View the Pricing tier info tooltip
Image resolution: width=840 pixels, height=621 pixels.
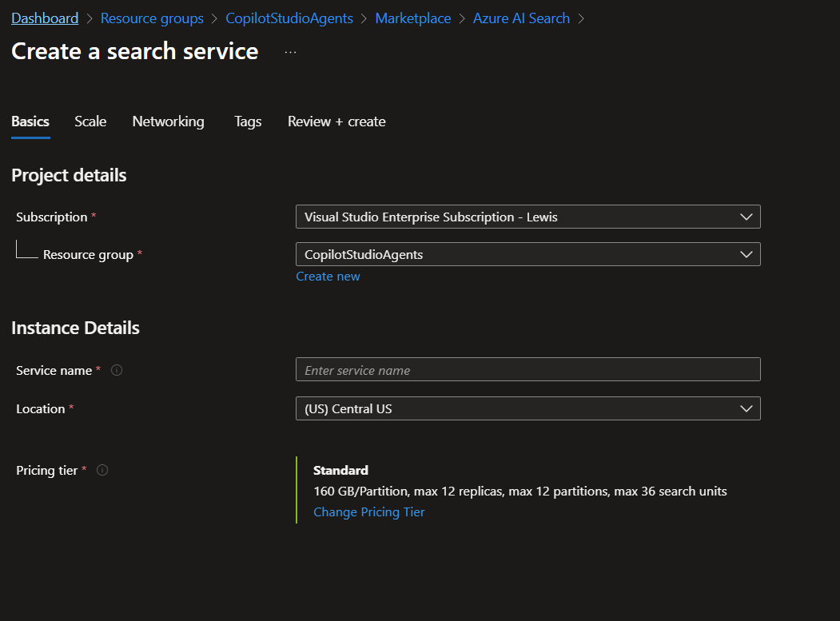point(102,470)
